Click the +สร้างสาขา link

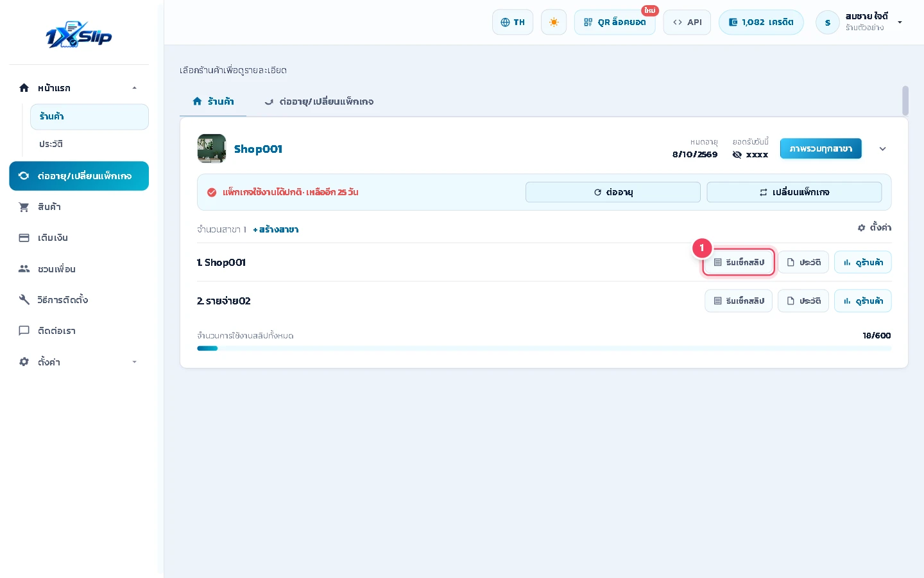276,229
